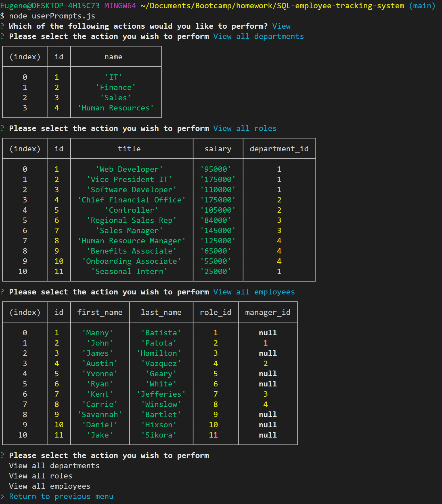Click the 'Vice President IT' role title
The width and height of the screenshot is (442, 504).
tap(129, 179)
